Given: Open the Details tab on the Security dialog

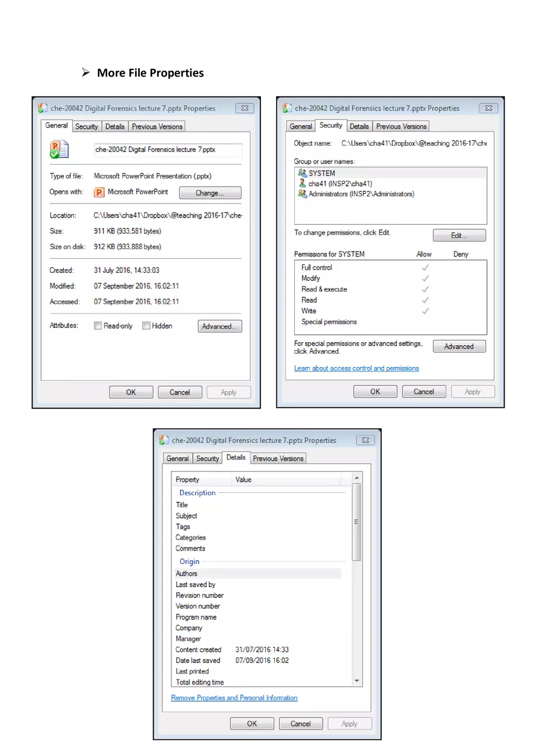Looking at the screenshot, I should coord(359,126).
